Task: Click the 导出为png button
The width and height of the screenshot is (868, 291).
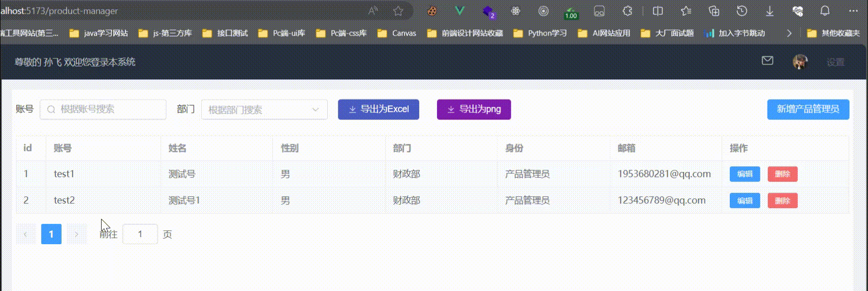Action: pyautogui.click(x=474, y=109)
